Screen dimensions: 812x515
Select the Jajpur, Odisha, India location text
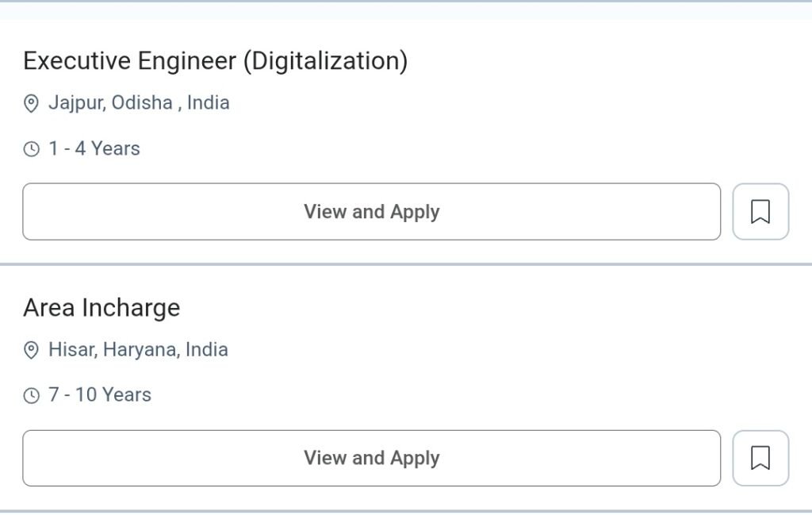pos(139,103)
